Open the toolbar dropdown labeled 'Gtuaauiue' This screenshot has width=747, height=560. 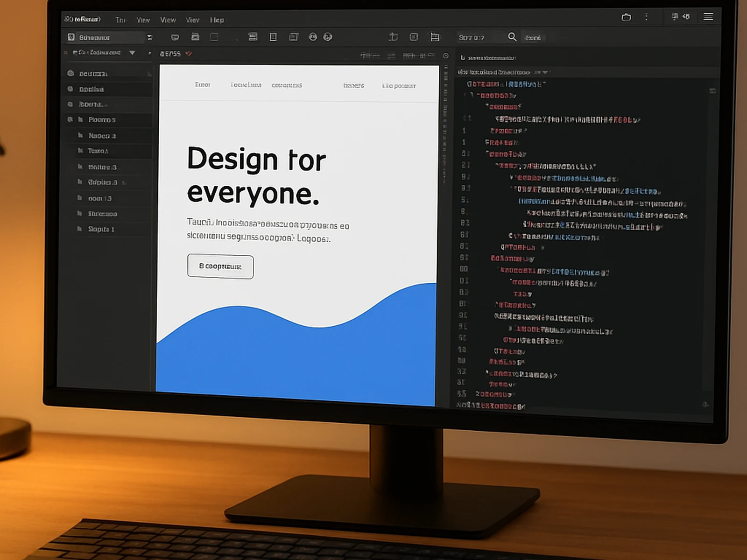pos(106,37)
